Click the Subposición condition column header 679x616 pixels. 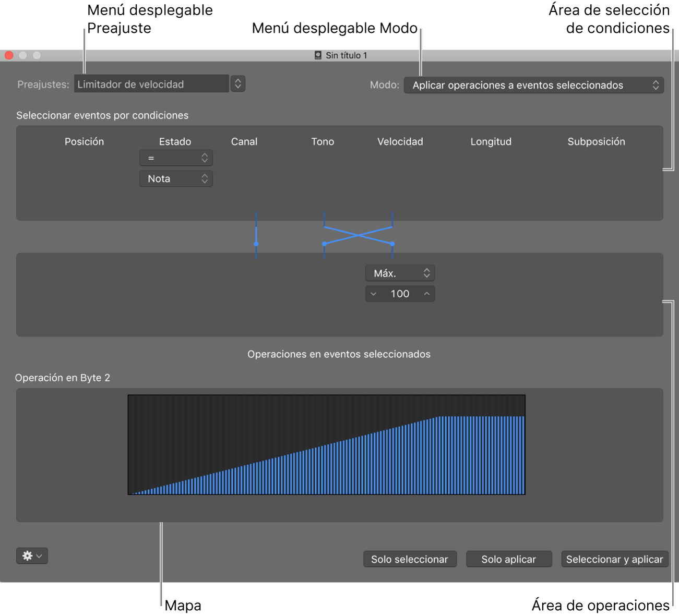coord(597,141)
